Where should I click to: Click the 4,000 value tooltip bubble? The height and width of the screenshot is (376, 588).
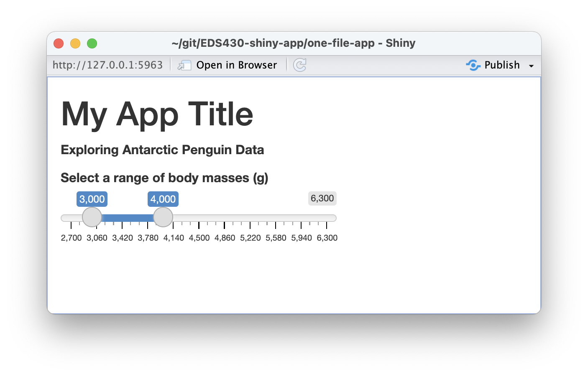pos(163,199)
